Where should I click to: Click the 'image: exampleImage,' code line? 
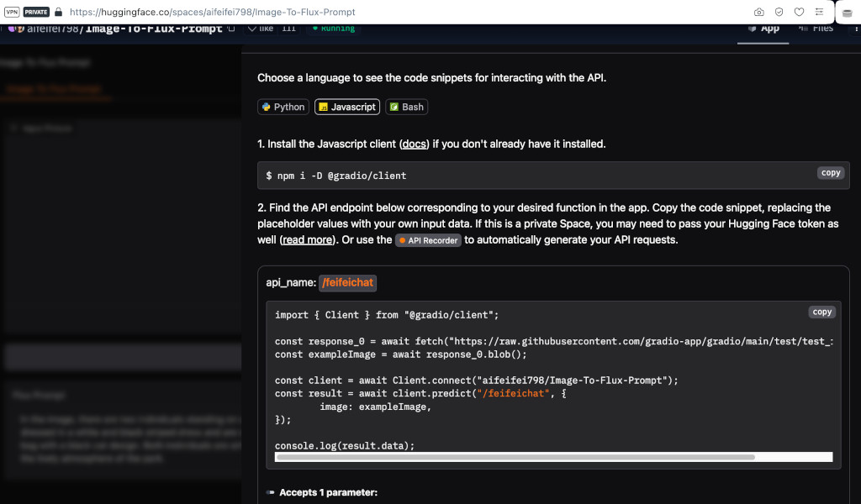pyautogui.click(x=376, y=407)
